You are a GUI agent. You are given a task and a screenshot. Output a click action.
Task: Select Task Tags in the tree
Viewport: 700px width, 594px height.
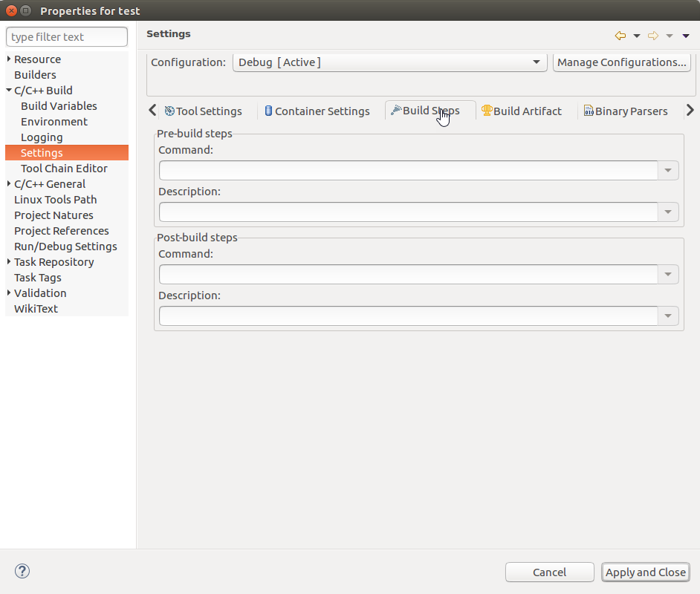(x=38, y=278)
